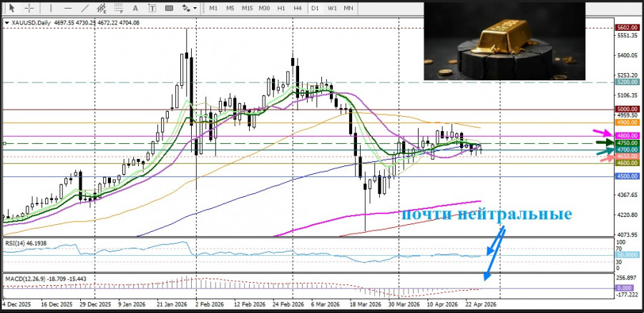Expand the XAUUSD,Daily chart title triangle
The image size is (644, 313).
pos(6,23)
